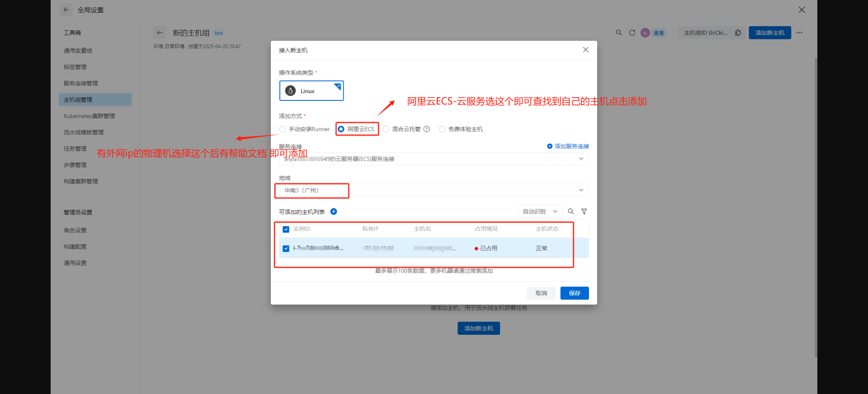This screenshot has height=394, width=868.
Task: Click the back arrow next to 新的主机组
Action: [x=160, y=33]
